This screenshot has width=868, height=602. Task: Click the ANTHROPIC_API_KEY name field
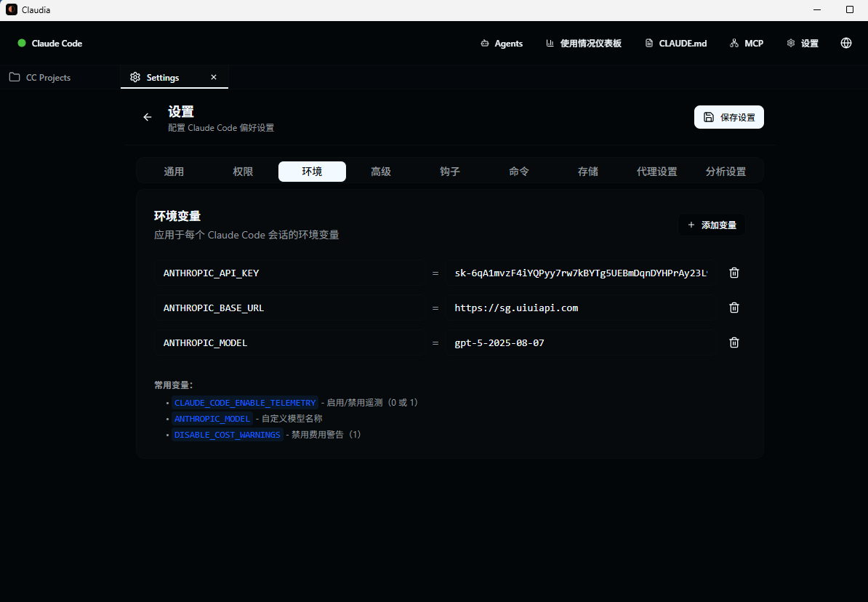289,273
